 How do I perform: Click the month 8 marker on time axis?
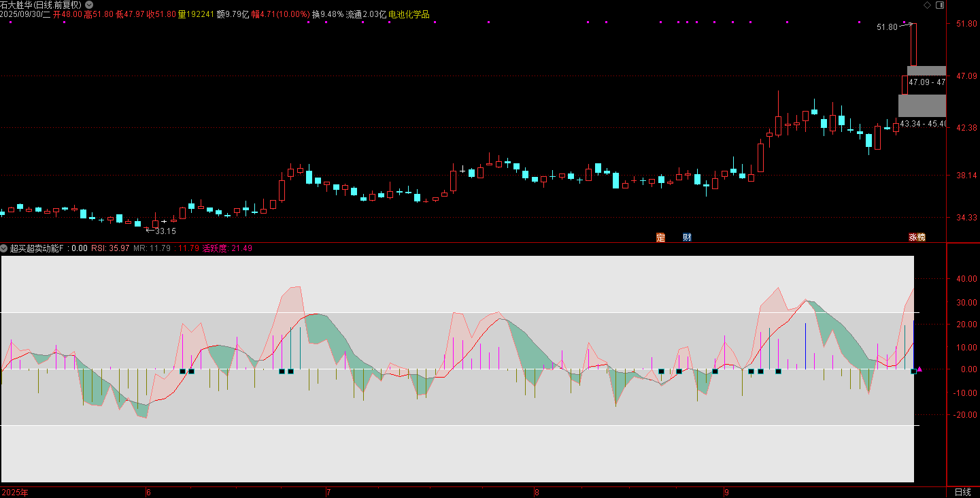coord(537,492)
